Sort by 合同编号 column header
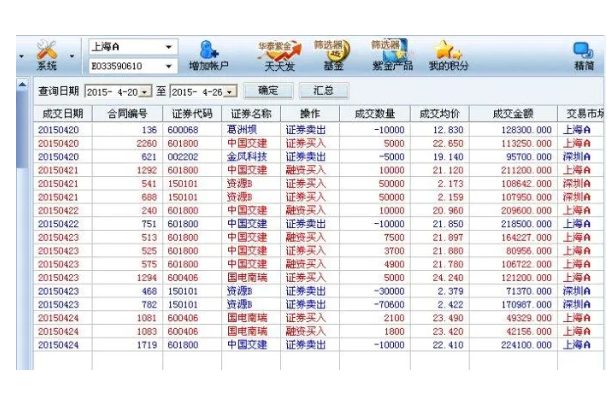Screen dimensions: 613x409 click(127, 114)
